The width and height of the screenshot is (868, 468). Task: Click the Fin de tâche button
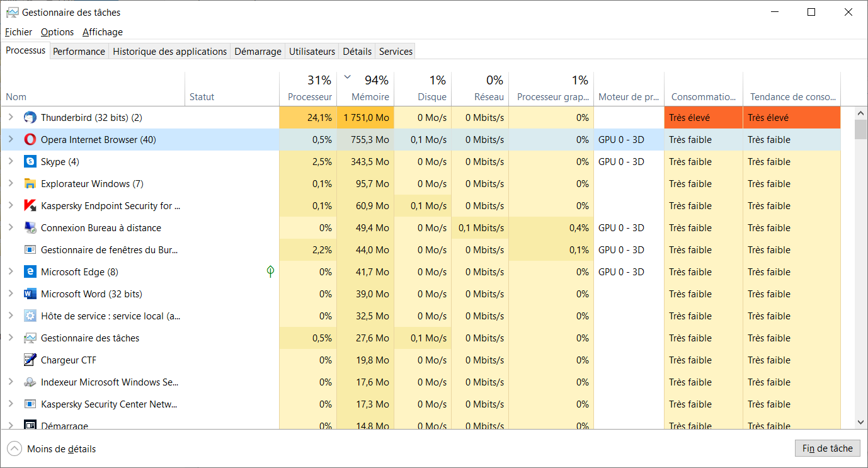click(827, 448)
